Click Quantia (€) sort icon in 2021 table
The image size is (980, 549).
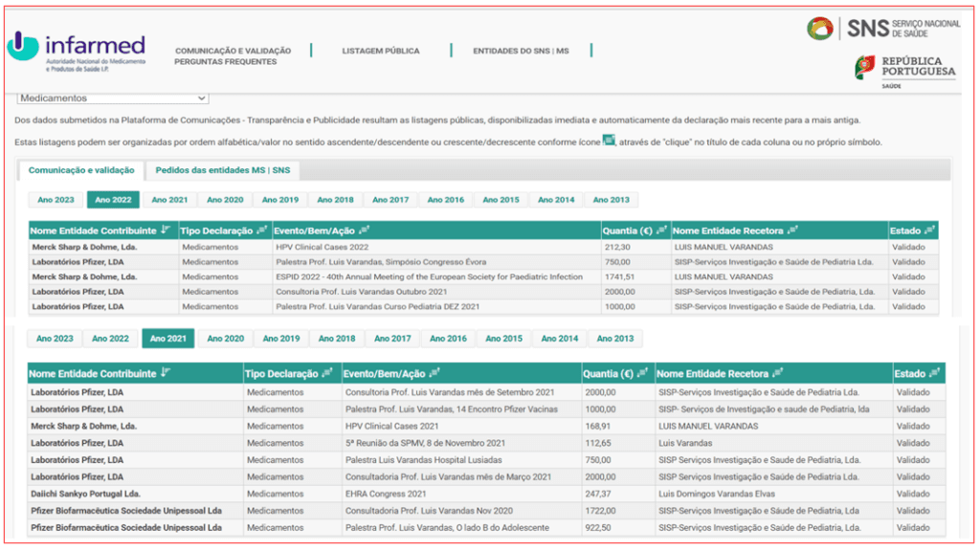coord(643,374)
